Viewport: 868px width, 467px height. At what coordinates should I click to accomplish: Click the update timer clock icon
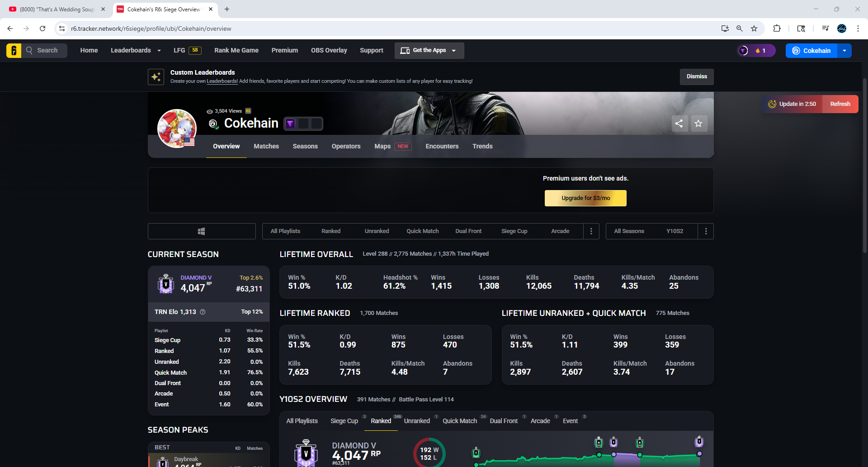tap(772, 104)
